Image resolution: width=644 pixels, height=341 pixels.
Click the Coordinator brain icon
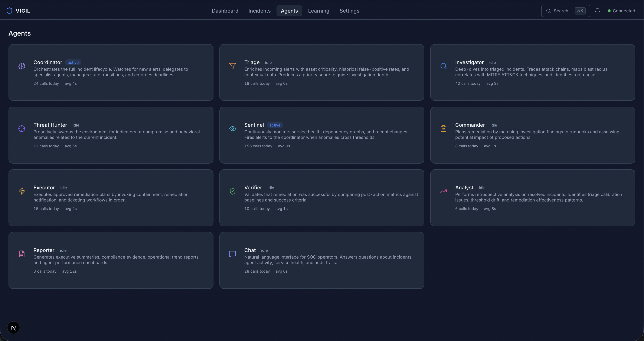pos(22,66)
